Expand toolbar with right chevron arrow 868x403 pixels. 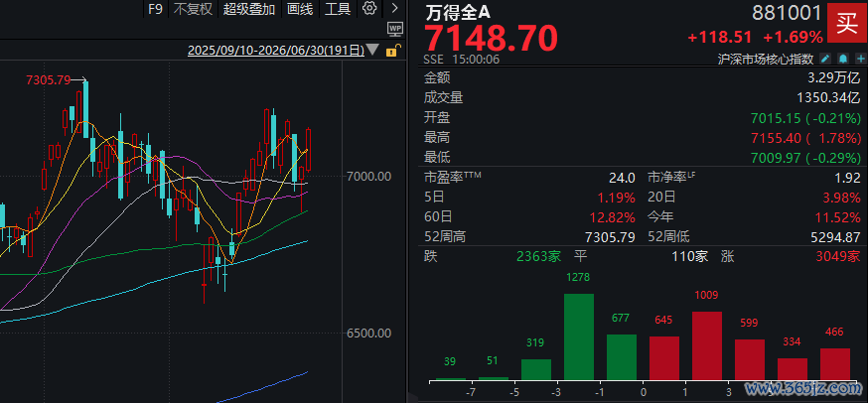pyautogui.click(x=394, y=8)
